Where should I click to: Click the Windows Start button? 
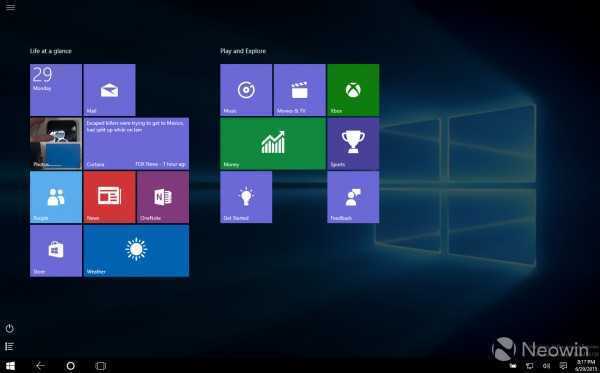click(x=10, y=366)
